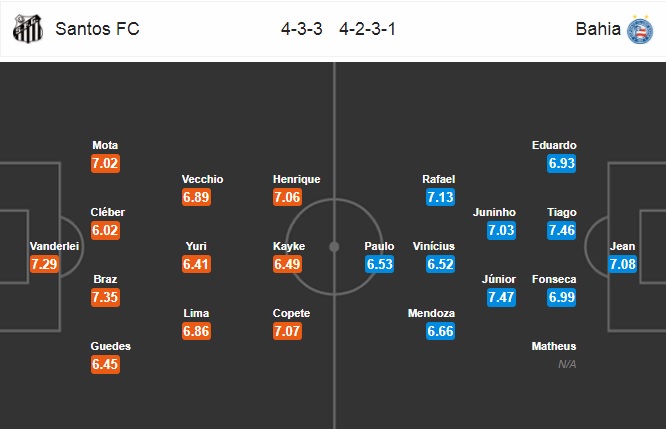Click Júnior's 7.47 rating badge

[501, 297]
